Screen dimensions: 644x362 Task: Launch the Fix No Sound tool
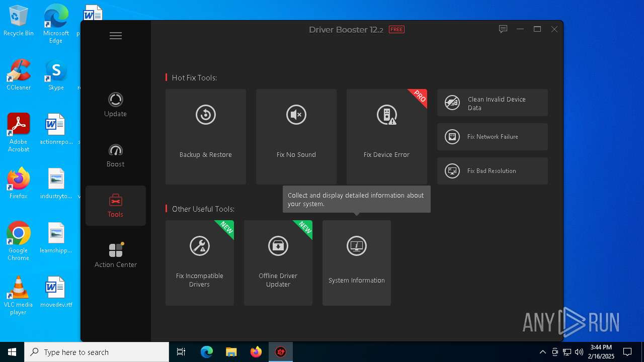coord(296,137)
